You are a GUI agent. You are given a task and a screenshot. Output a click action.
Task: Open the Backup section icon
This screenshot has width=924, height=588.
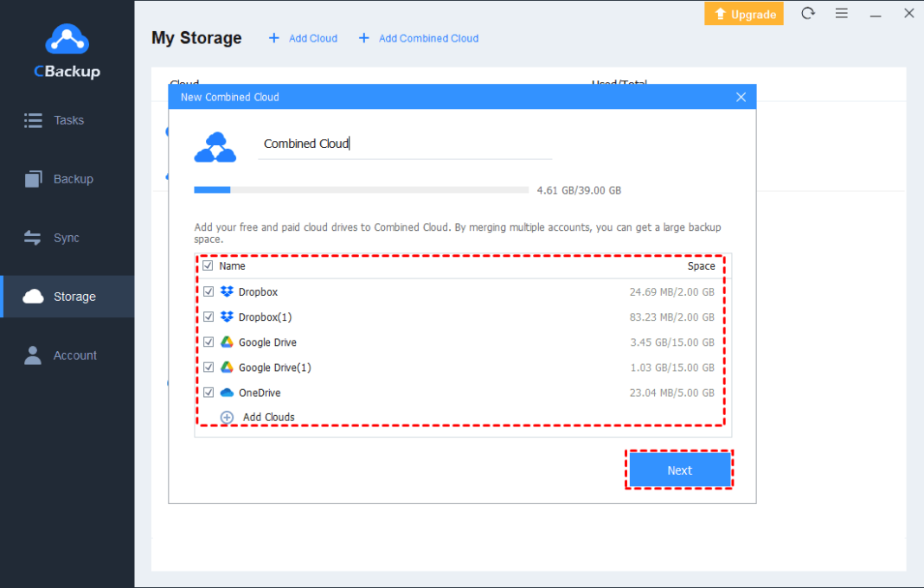pyautogui.click(x=33, y=179)
